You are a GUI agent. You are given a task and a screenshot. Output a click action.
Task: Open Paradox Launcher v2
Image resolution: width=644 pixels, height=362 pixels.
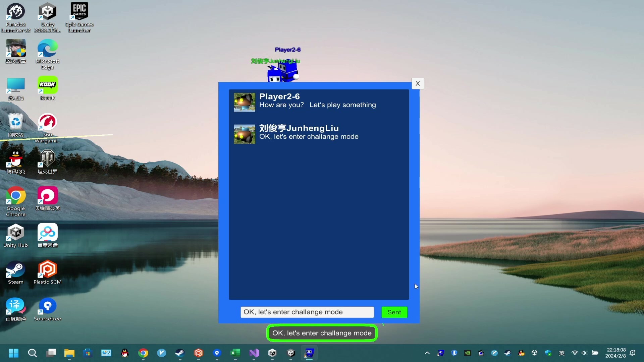click(x=15, y=11)
